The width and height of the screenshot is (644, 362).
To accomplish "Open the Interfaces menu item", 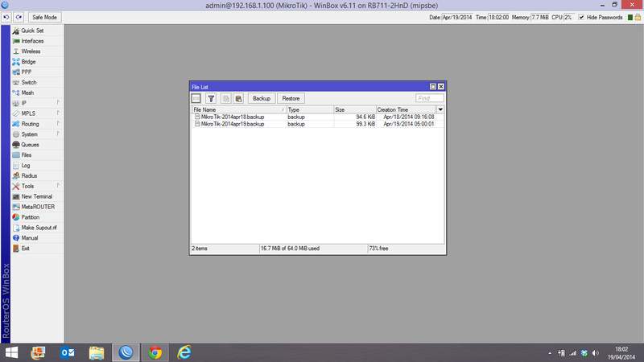I will pos(32,41).
